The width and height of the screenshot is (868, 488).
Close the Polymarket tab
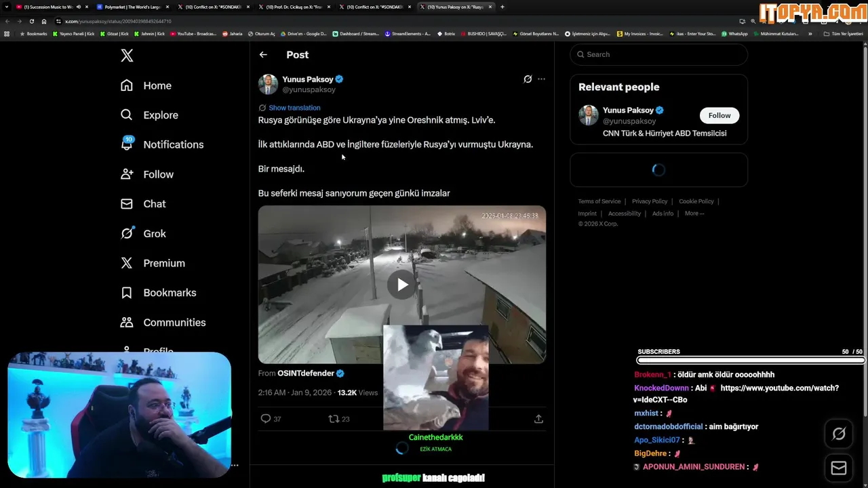pos(167,7)
